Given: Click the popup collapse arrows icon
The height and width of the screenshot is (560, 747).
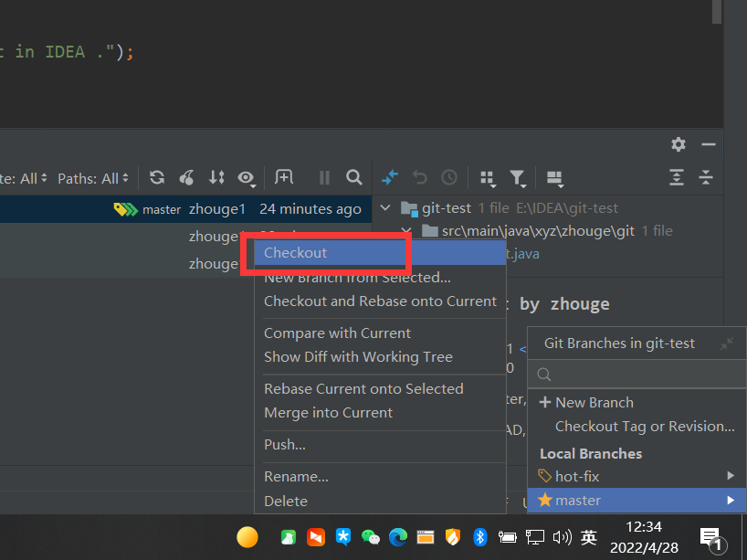Looking at the screenshot, I should [x=727, y=343].
